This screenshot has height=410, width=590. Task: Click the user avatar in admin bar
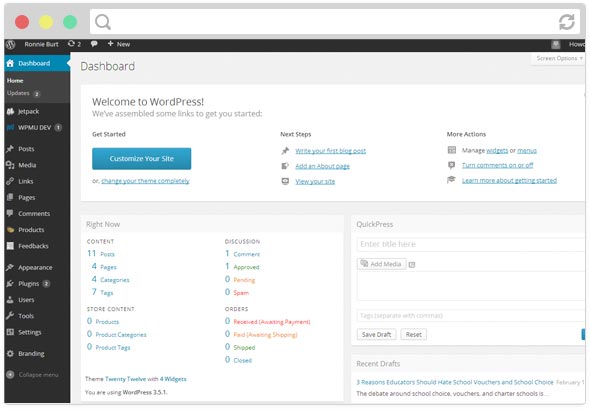pos(555,44)
